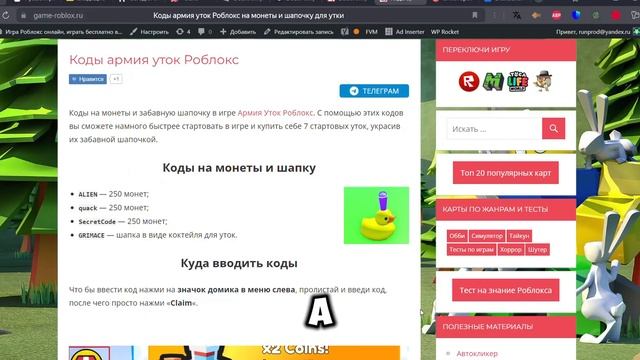Open the Телеграм channel button

(x=374, y=91)
